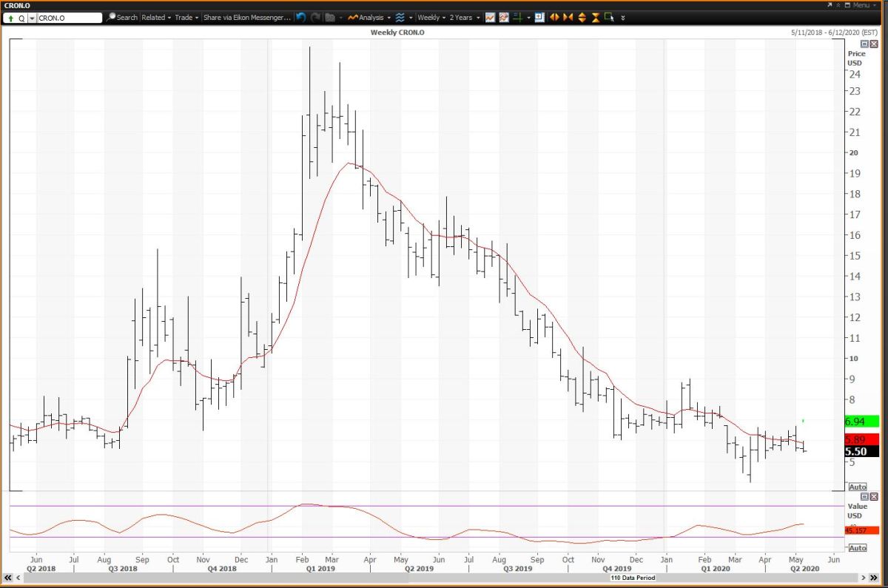Open the Trade menu
This screenshot has width=888, height=588.
(186, 17)
